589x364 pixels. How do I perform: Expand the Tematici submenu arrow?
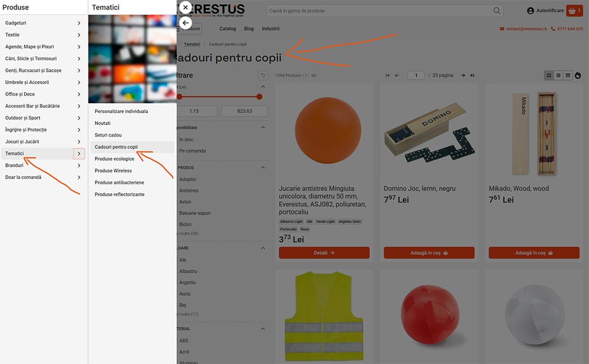coord(79,154)
